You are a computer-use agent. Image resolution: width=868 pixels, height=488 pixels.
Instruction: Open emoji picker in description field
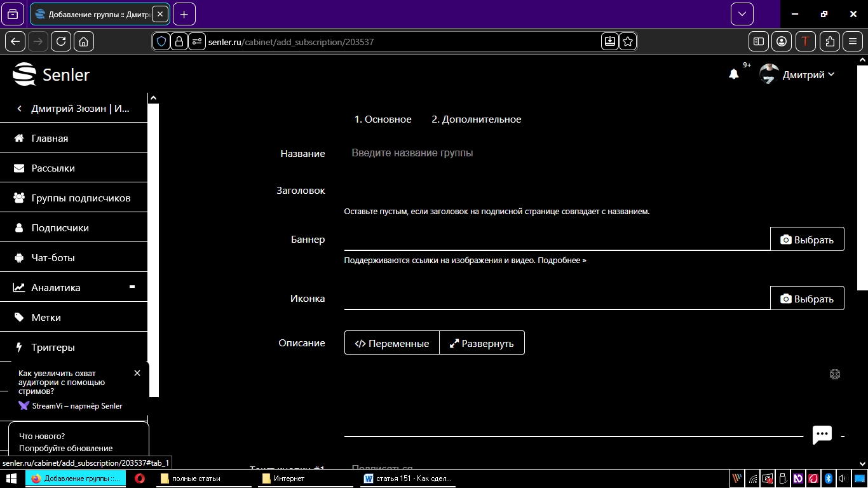(835, 374)
